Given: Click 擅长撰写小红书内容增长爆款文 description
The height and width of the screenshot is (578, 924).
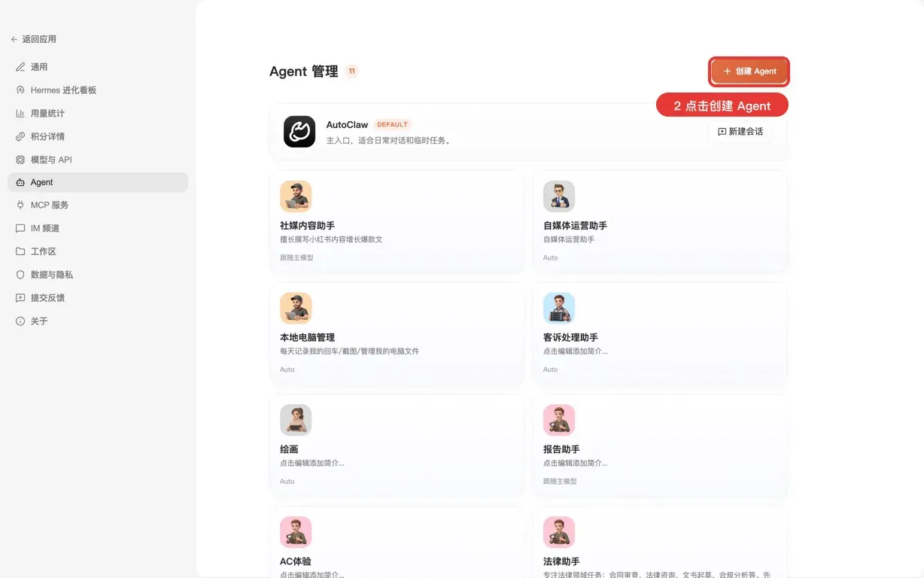Looking at the screenshot, I should [x=331, y=239].
